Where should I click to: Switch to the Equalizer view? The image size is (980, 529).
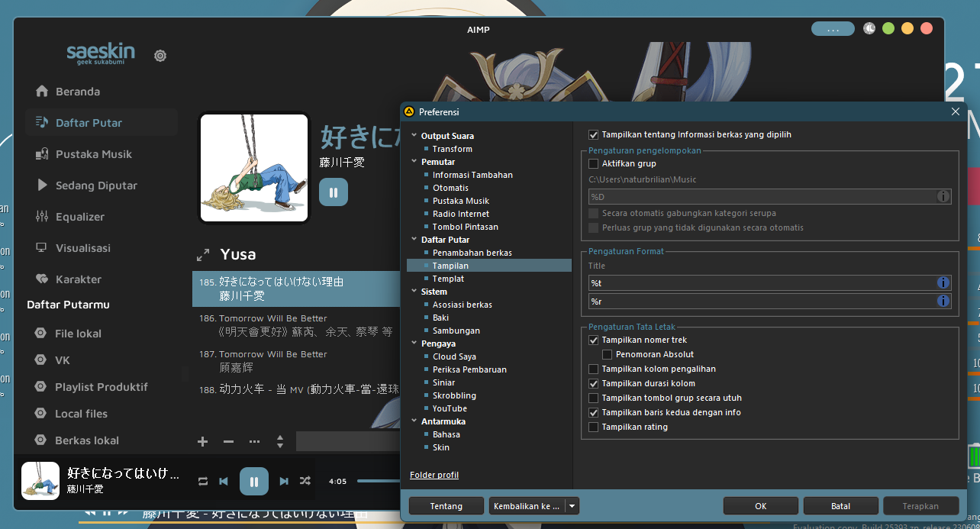pyautogui.click(x=80, y=217)
